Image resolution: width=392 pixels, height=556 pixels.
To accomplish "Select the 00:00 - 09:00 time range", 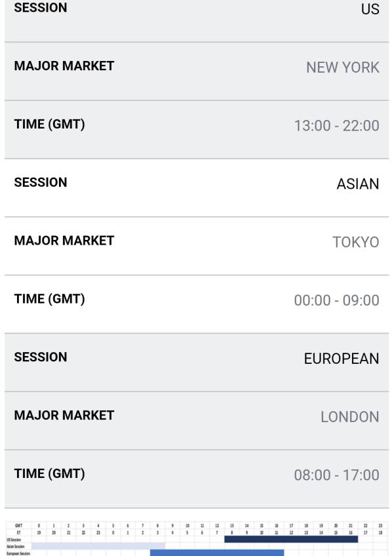I will click(x=337, y=300).
